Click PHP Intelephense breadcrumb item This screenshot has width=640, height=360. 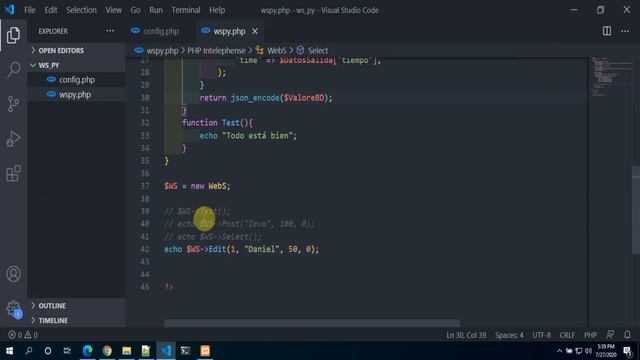coord(216,51)
